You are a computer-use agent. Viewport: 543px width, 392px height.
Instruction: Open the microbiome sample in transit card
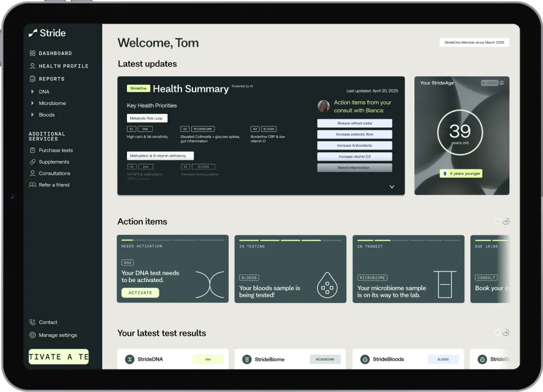pyautogui.click(x=408, y=269)
